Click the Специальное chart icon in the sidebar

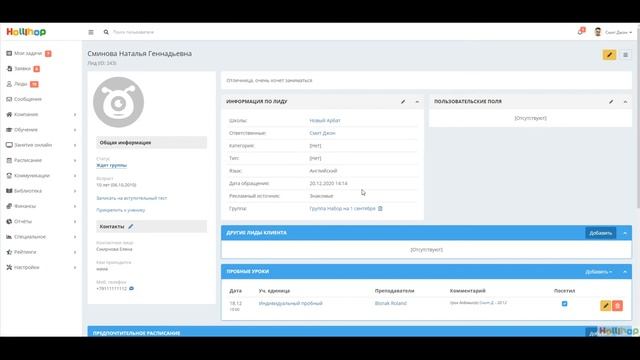point(9,237)
